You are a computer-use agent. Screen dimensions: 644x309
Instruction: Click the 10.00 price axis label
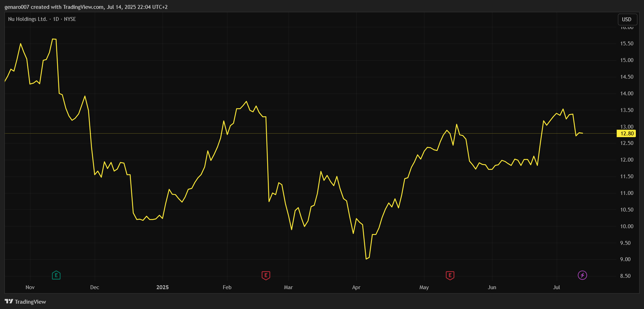pyautogui.click(x=627, y=226)
